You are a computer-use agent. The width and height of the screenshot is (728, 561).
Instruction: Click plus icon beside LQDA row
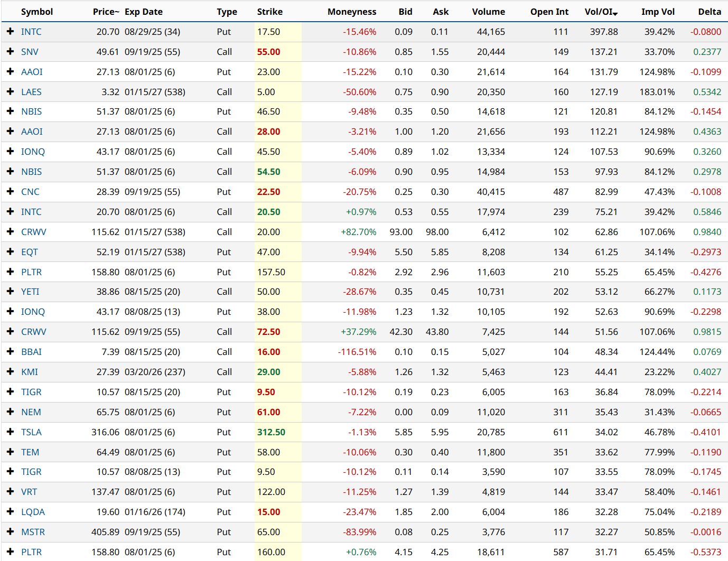(10, 512)
